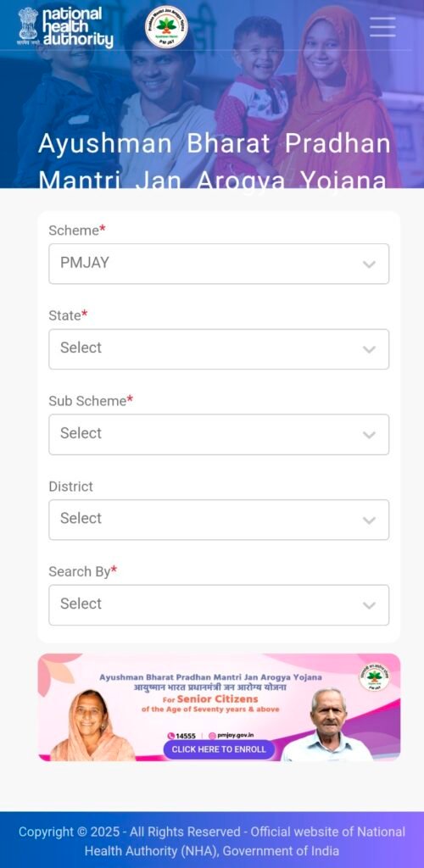This screenshot has height=868, width=424.
Task: Click the CLICK HERE TO ENROLL button
Action: (x=219, y=749)
